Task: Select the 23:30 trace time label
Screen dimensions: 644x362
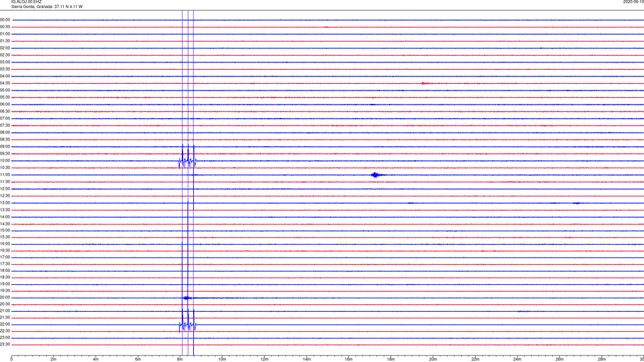Action: click(5, 345)
